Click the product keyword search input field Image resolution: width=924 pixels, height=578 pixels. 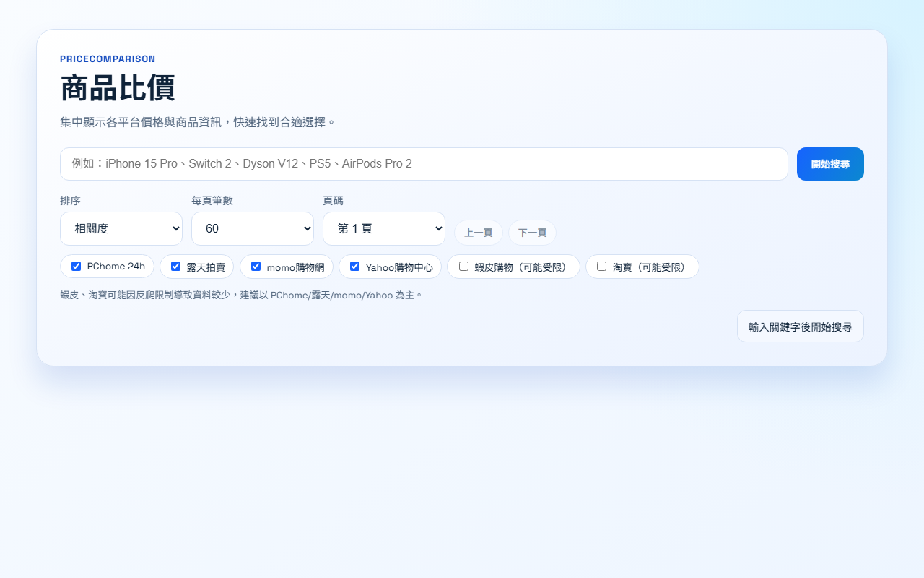coord(424,164)
